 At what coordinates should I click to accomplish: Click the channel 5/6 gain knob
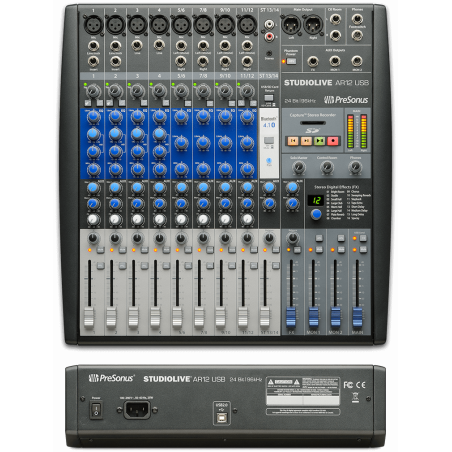181,91
